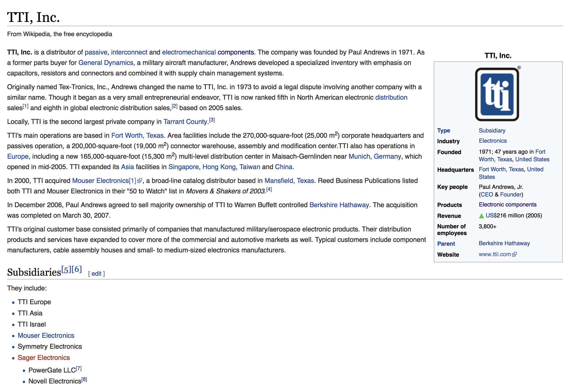Viewport: 566px width, 392px height.
Task: Open the Munich link
Action: [x=359, y=157]
